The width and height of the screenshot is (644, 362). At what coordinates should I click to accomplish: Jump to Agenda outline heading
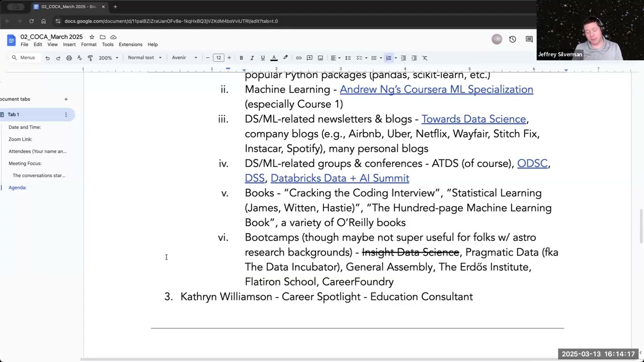tap(18, 188)
